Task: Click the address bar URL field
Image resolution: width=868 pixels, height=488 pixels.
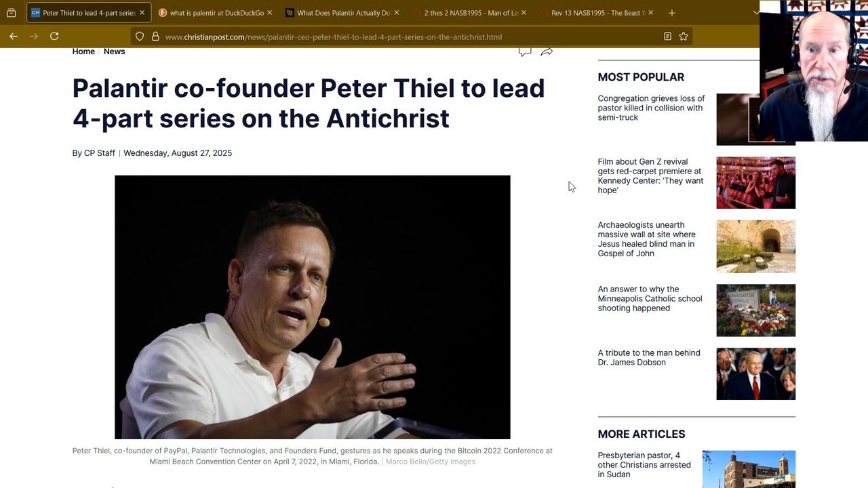Action: (x=407, y=37)
